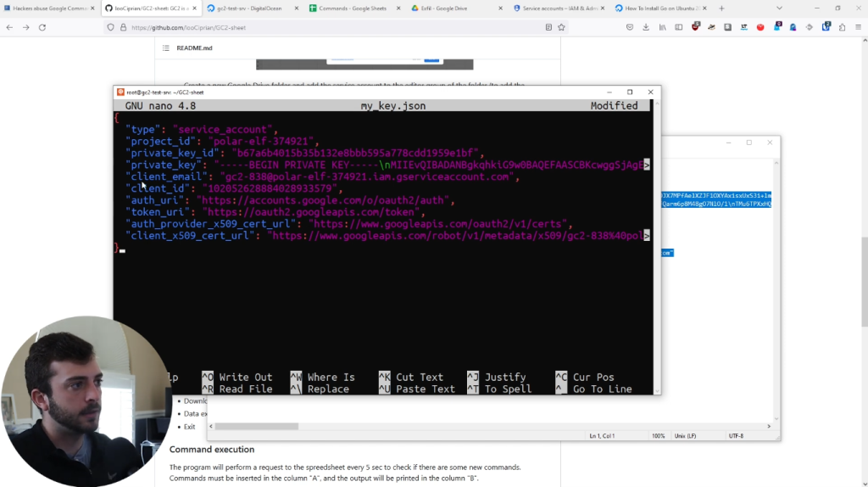Open the Firefox library icon

pos(663,27)
